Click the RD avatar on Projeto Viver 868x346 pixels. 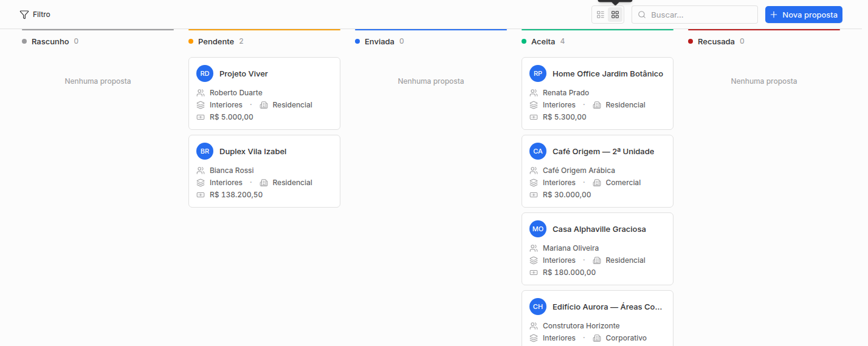205,73
